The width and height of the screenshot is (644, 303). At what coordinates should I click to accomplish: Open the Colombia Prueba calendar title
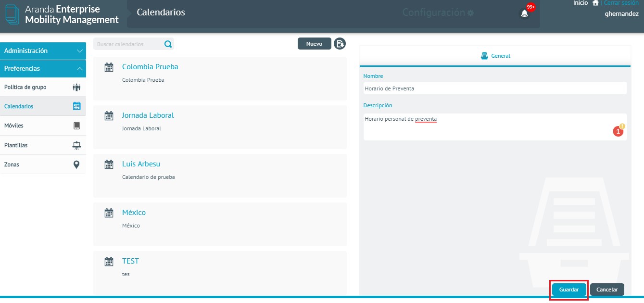[150, 67]
